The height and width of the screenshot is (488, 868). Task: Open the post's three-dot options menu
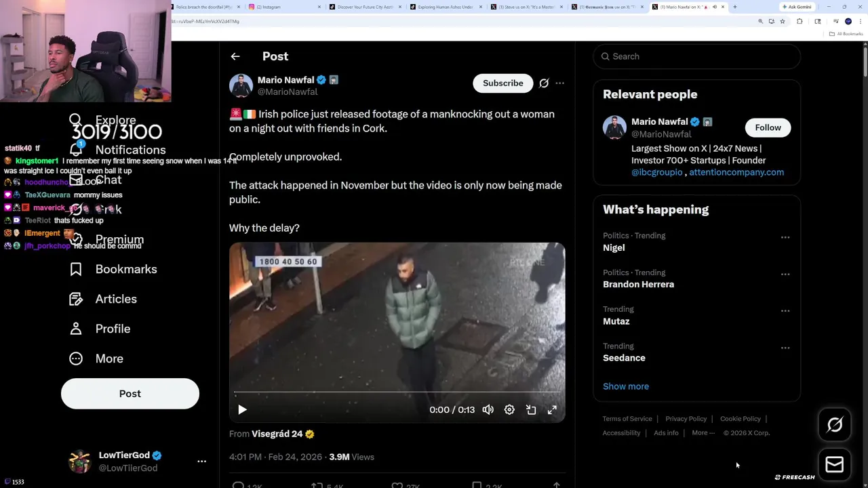(x=559, y=83)
